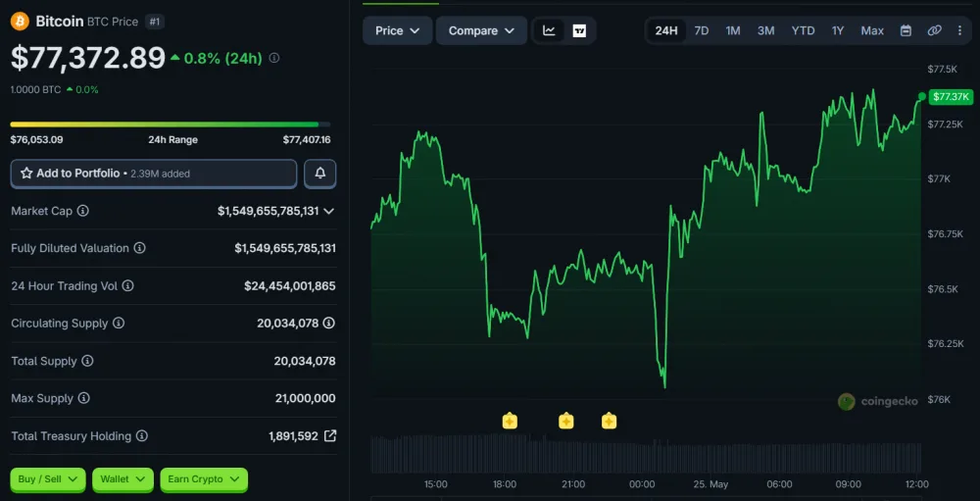
Task: Click info icon after 20,034,078 circulating value
Action: (x=328, y=324)
